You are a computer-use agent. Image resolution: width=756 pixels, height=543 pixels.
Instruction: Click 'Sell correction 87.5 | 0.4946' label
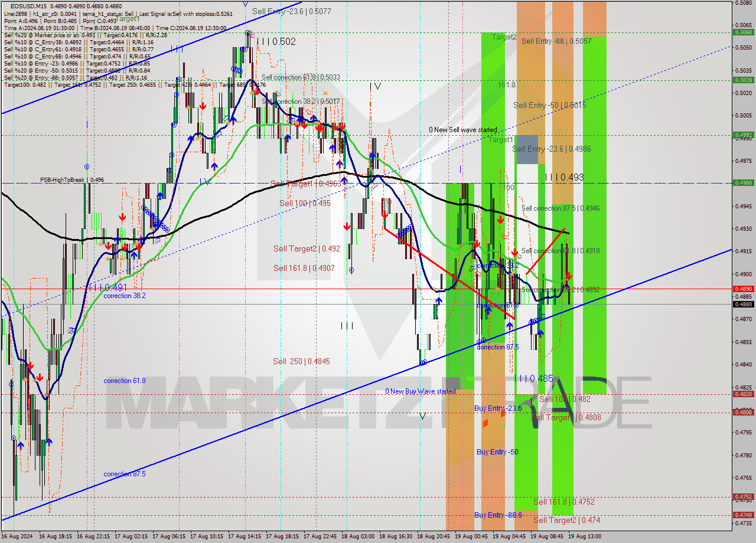click(x=561, y=208)
